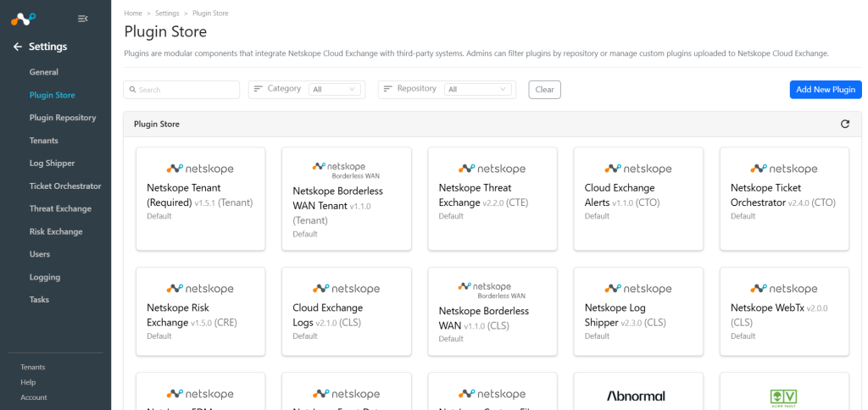The height and width of the screenshot is (410, 868).
Task: Click Borderless WAN Tenant card logo
Action: [346, 170]
